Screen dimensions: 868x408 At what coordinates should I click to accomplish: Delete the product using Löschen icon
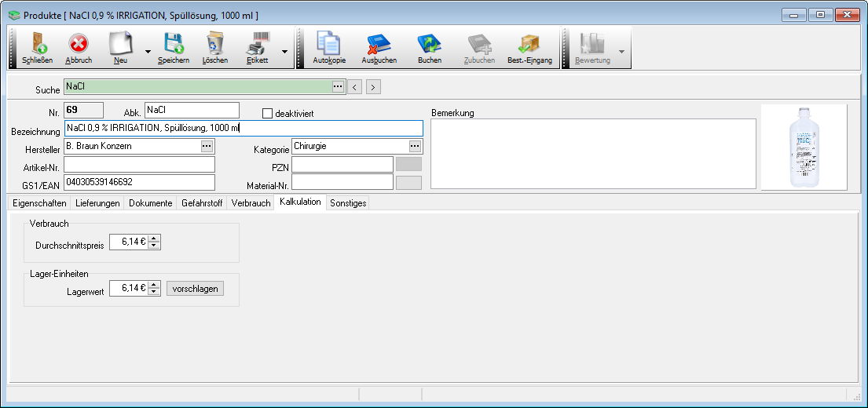(214, 48)
